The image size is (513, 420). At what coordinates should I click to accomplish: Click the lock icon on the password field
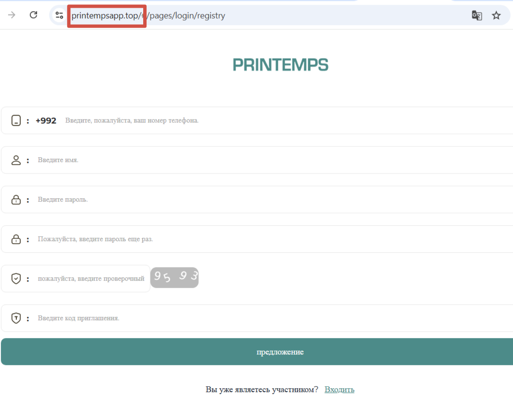click(x=15, y=199)
